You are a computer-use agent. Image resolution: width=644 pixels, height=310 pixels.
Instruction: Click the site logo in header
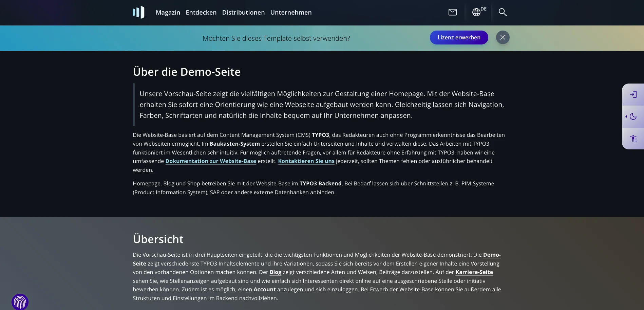click(x=138, y=13)
